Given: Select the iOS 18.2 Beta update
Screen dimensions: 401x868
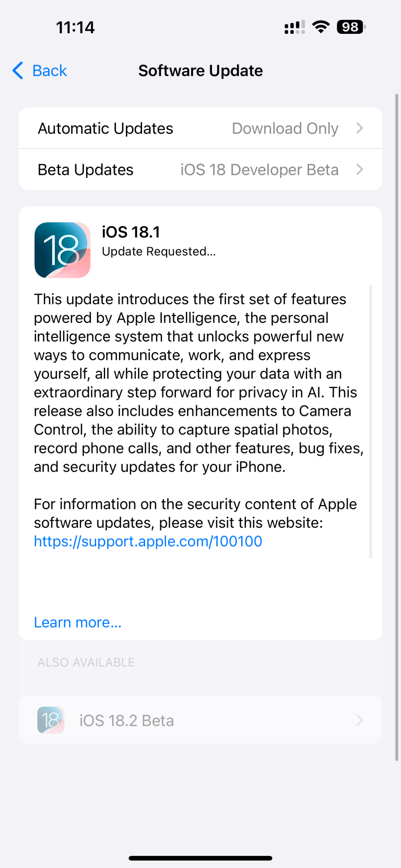Looking at the screenshot, I should pyautogui.click(x=200, y=720).
